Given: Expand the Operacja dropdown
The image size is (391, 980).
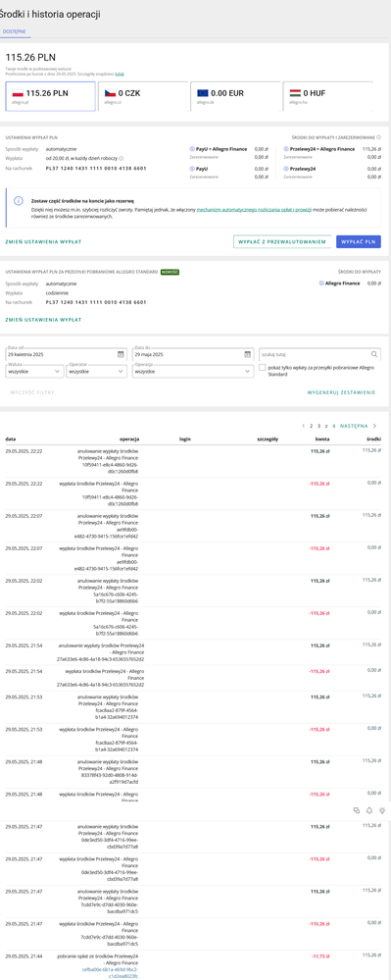Looking at the screenshot, I should pos(192,371).
